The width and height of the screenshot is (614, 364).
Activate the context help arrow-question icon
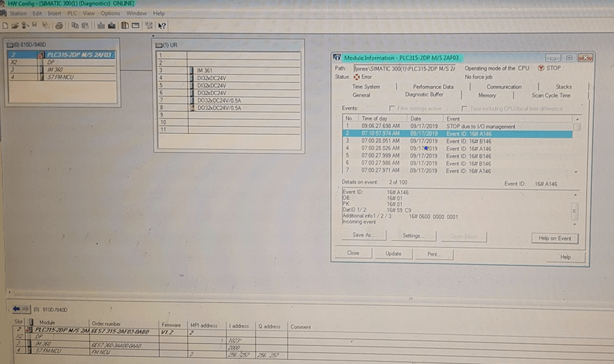tap(162, 26)
